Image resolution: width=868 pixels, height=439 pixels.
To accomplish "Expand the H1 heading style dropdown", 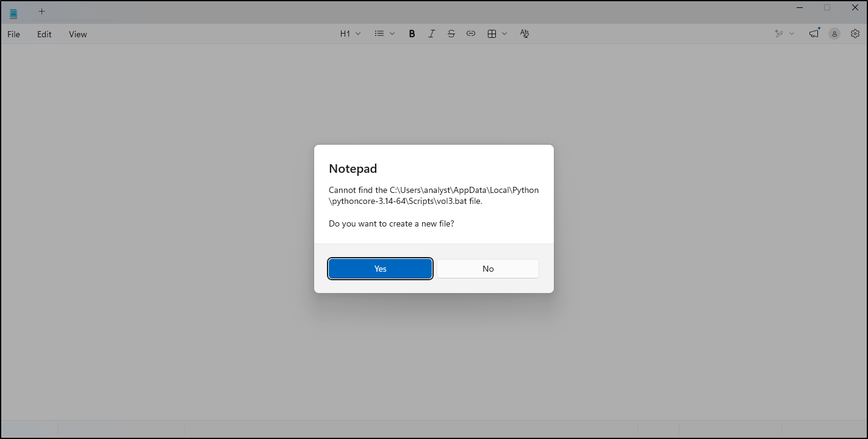I will [351, 34].
